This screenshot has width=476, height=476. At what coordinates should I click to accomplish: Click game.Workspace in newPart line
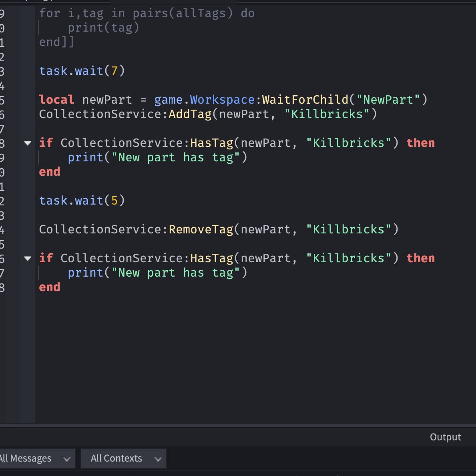pos(205,100)
